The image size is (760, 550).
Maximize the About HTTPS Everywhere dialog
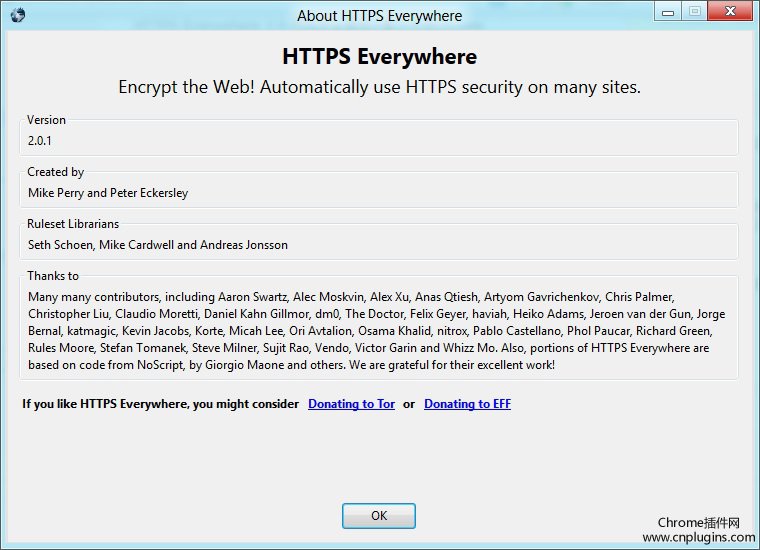point(695,12)
